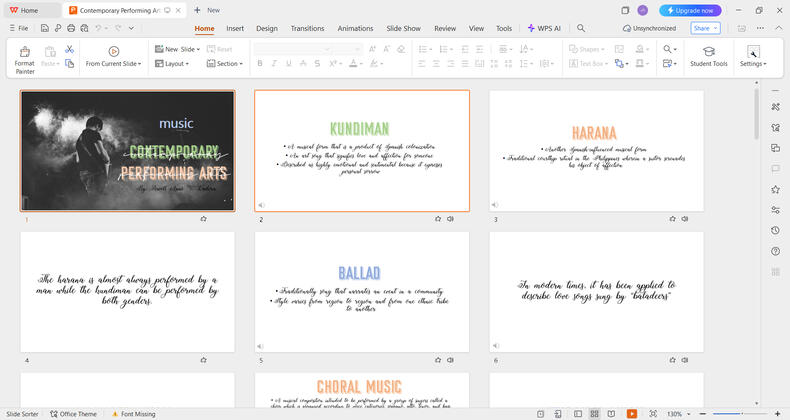Click the sound icon under slide 6

685,360
